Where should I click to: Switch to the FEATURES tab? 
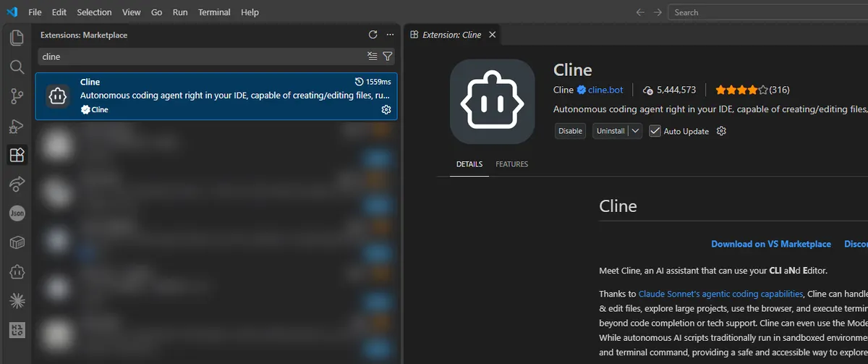click(x=512, y=164)
